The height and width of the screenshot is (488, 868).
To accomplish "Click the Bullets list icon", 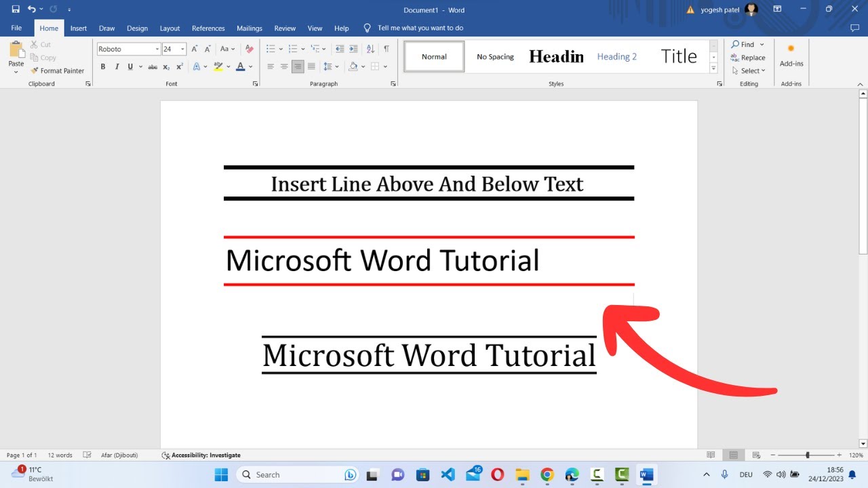I will point(271,49).
